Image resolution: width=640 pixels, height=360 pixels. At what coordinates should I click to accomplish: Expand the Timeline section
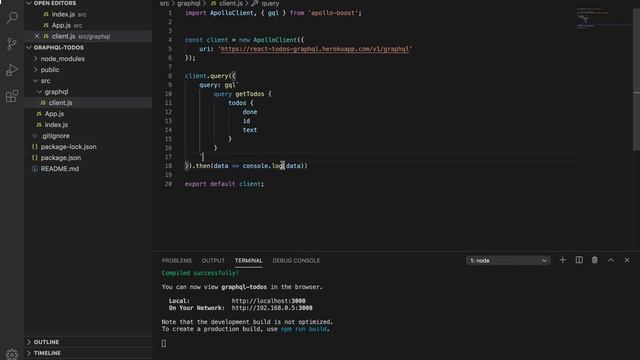point(47,353)
